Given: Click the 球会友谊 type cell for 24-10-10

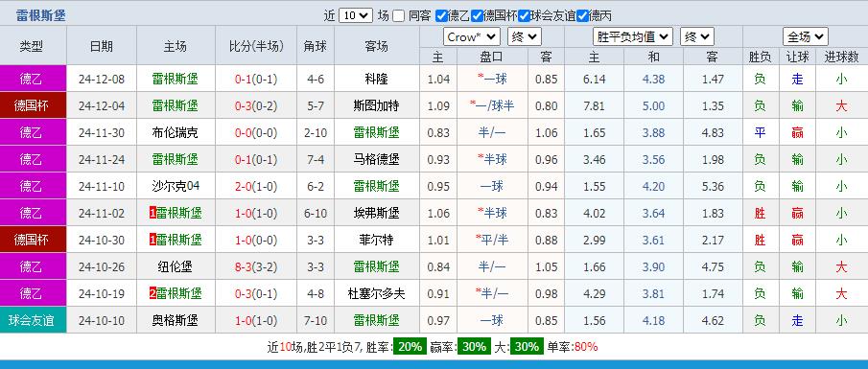Looking at the screenshot, I should [x=34, y=320].
